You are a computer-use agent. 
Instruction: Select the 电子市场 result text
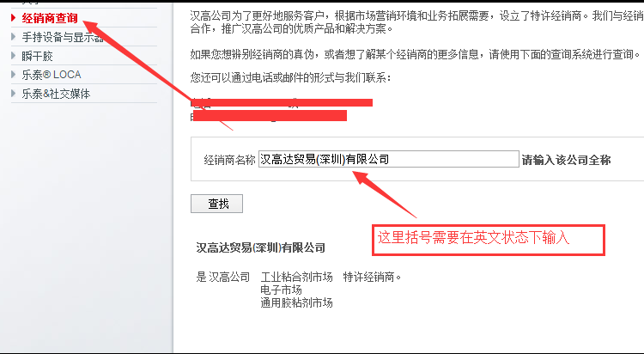[x=281, y=290]
